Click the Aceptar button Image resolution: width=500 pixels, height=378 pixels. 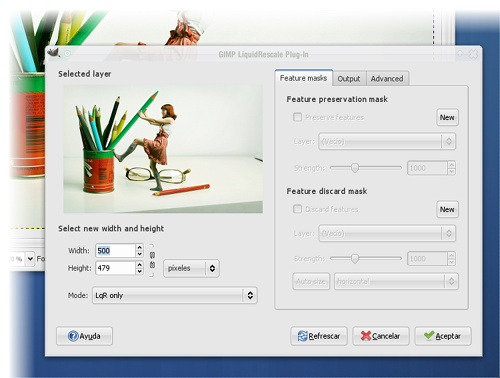(443, 336)
